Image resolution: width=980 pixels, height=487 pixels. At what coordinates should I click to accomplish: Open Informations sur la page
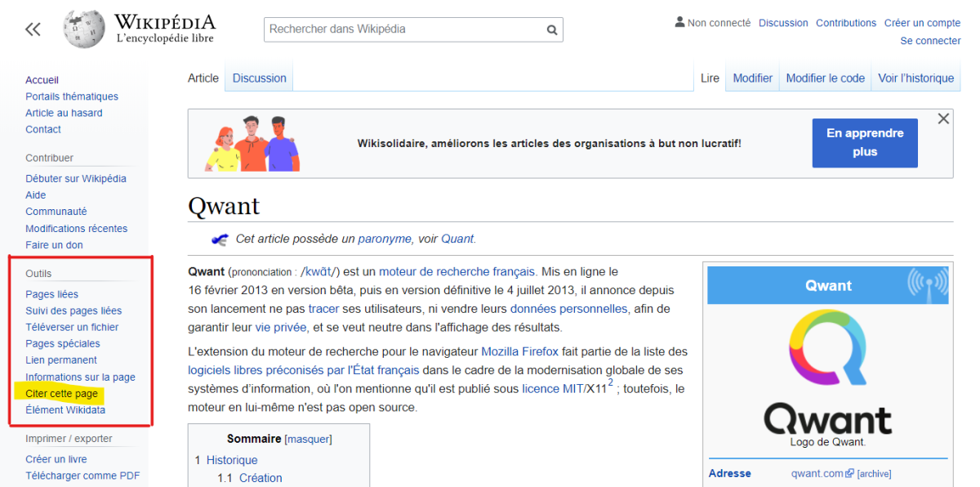(x=80, y=377)
